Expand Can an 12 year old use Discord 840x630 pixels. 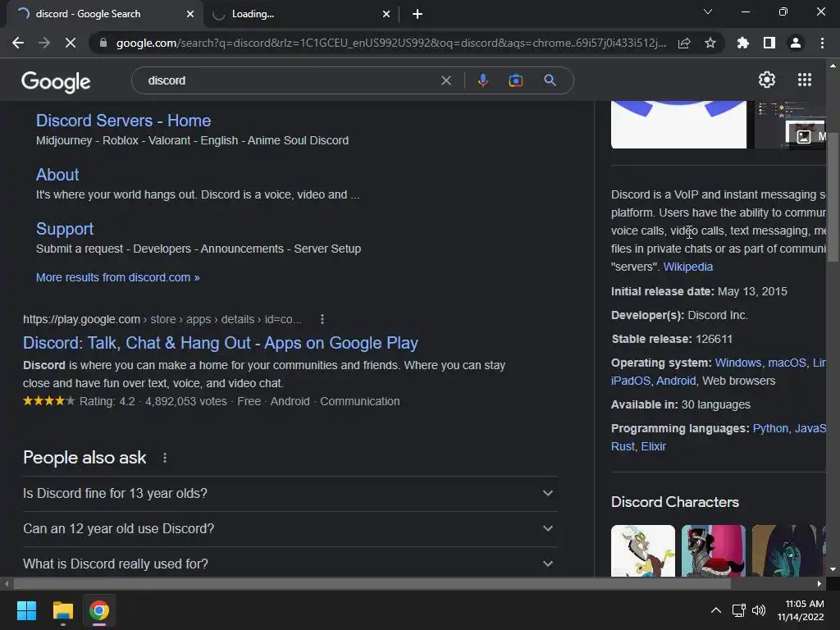[290, 529]
